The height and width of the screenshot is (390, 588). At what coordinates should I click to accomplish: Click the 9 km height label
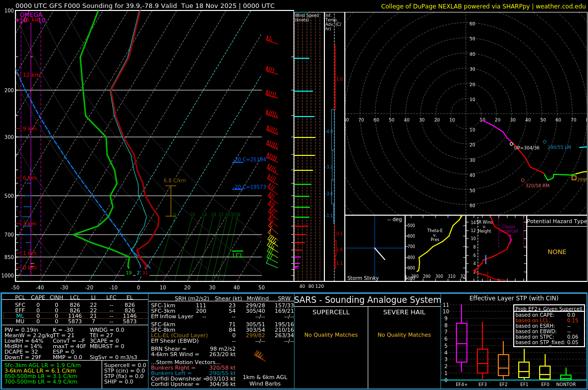[29, 129]
